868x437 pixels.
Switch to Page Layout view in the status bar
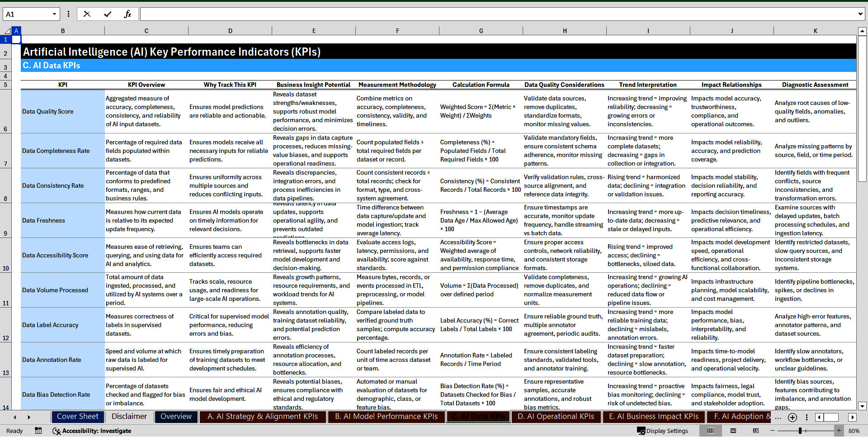click(733, 431)
